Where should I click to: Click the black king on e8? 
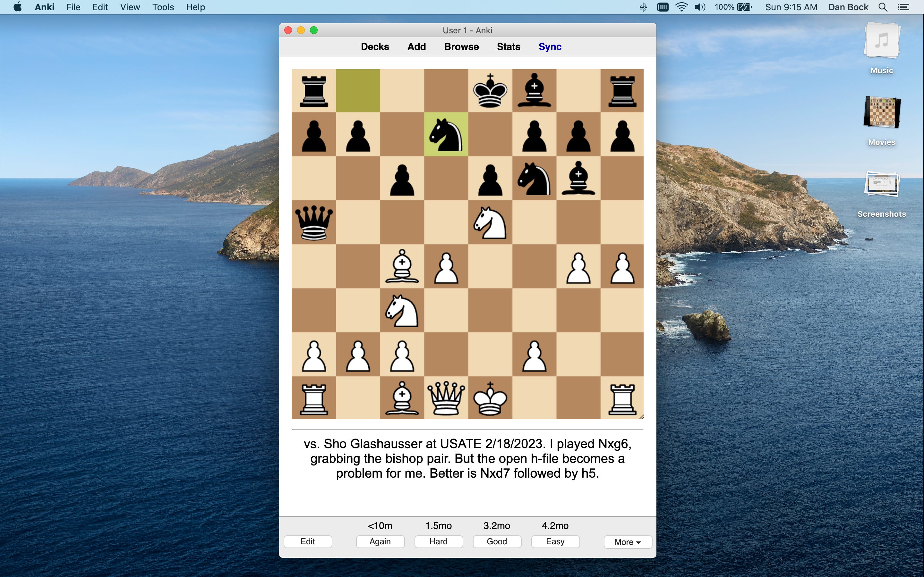(x=490, y=91)
